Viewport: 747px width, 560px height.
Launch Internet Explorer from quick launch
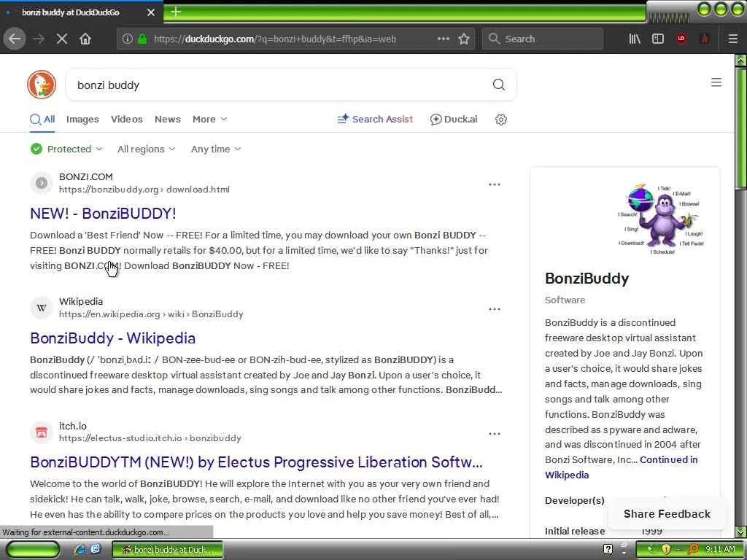80,549
